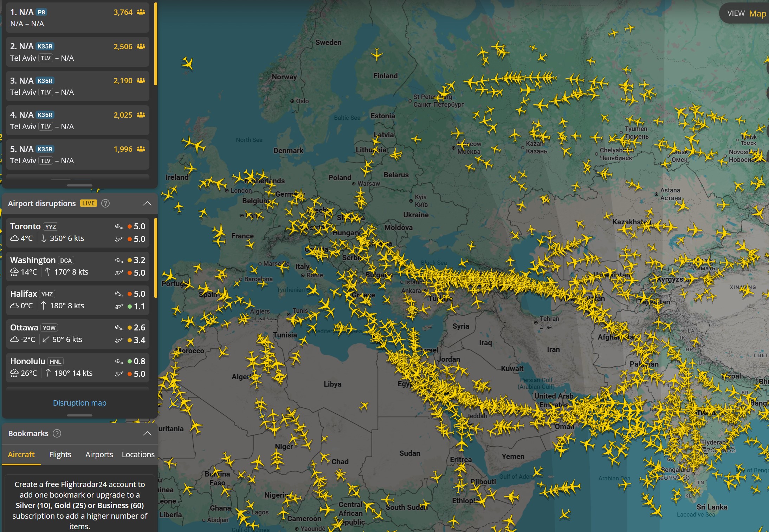Image resolution: width=769 pixels, height=532 pixels.
Task: Collapse the Airport disruptions panel
Action: click(147, 203)
